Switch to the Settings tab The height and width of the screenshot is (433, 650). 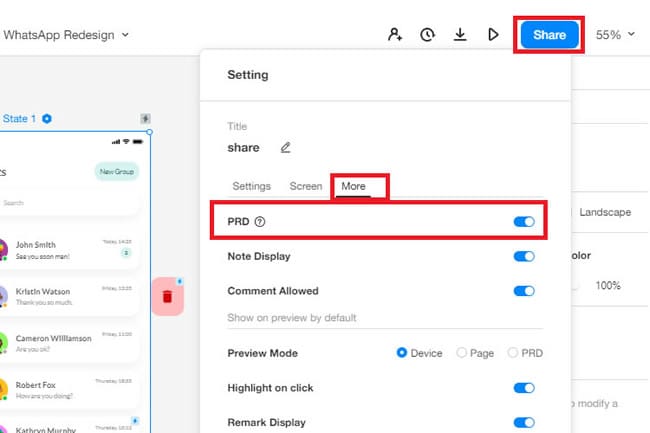(x=251, y=186)
